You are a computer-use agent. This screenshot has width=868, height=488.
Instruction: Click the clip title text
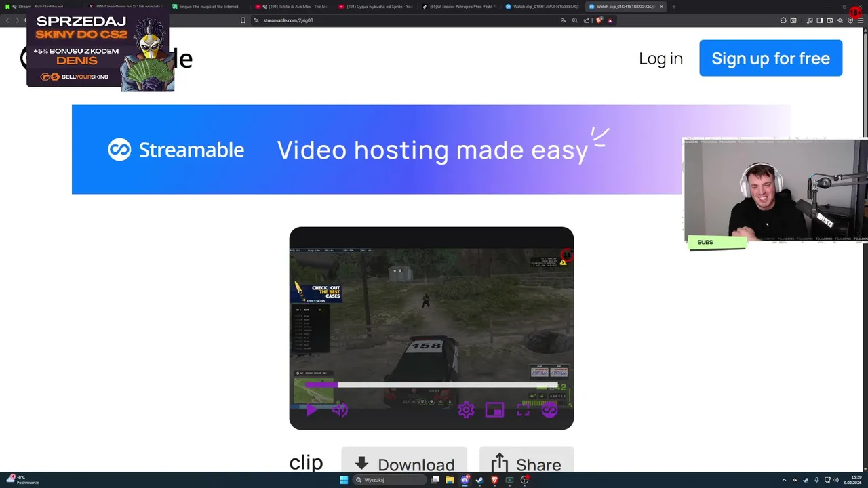[306, 462]
